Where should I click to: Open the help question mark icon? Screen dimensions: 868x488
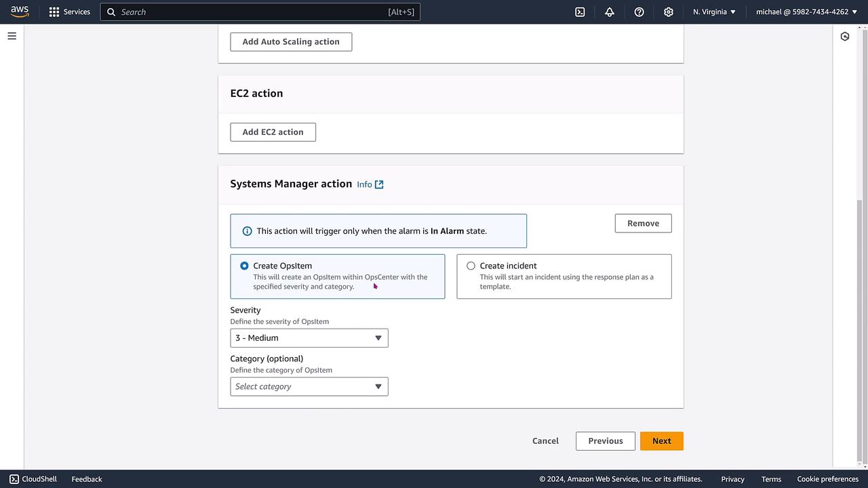pos(639,12)
